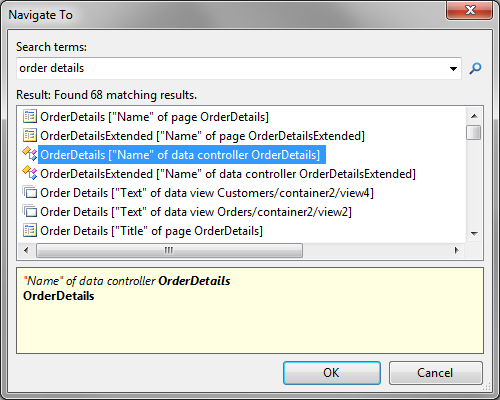Confirm navigation with OK button
This screenshot has width=500, height=400.
click(332, 373)
